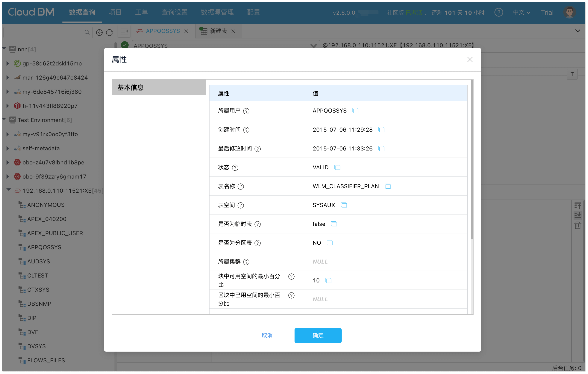588x374 pixels.
Task: Copy the SYSAUX tablespace value
Action: click(x=344, y=205)
